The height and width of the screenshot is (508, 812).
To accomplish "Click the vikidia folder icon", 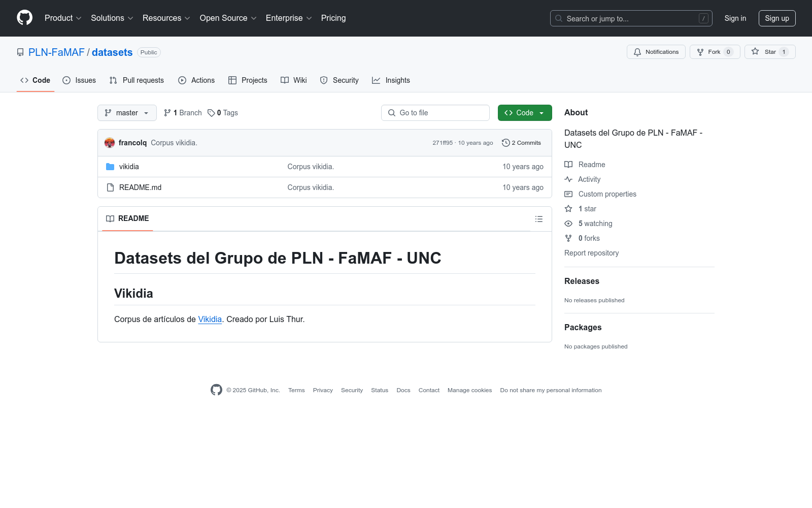I will [110, 167].
